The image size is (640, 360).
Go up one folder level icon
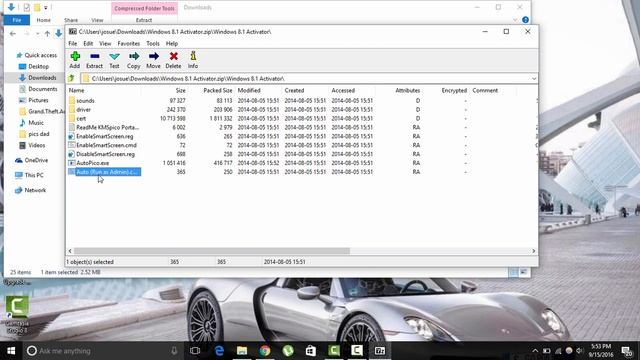[x=71, y=78]
